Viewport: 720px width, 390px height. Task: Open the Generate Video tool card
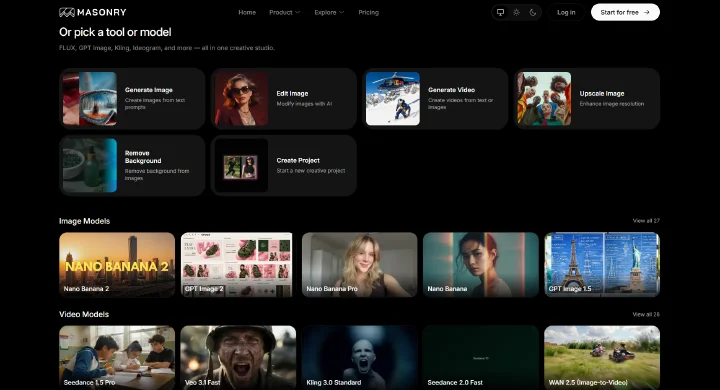(435, 98)
